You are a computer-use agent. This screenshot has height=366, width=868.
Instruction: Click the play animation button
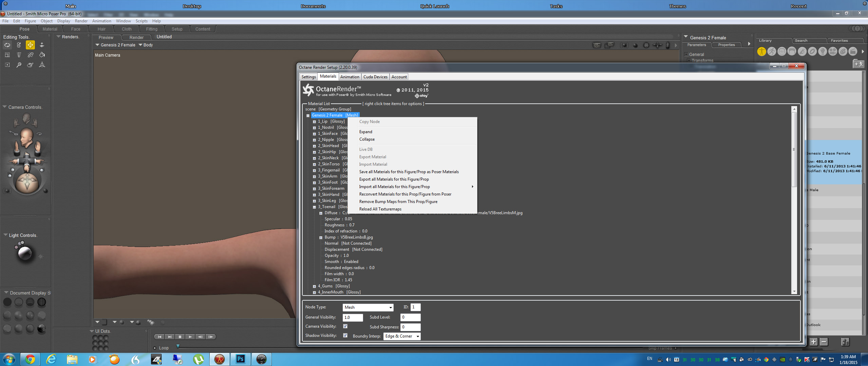(x=190, y=337)
